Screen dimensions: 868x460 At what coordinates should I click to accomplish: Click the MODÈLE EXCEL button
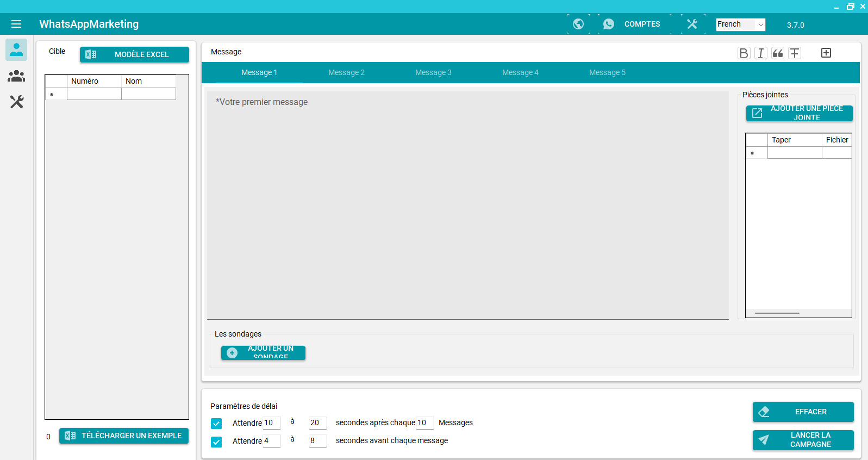134,54
